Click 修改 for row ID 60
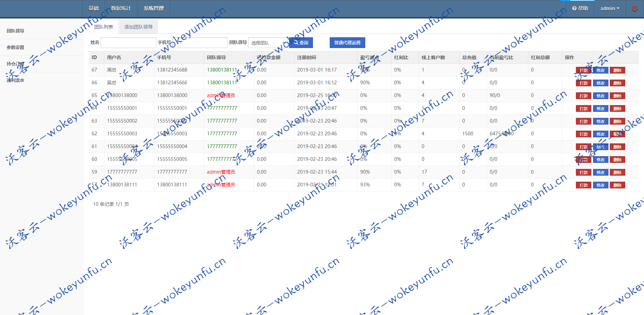The height and width of the screenshot is (315, 644). (x=600, y=160)
